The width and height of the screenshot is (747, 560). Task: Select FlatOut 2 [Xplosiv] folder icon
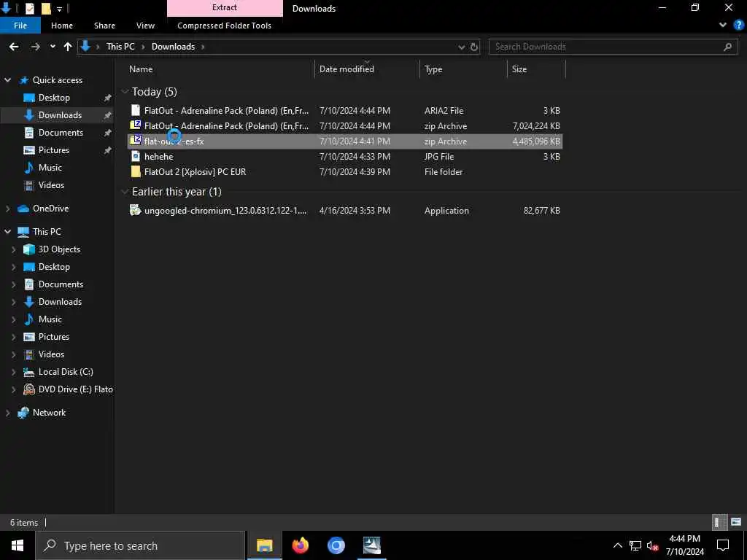136,171
